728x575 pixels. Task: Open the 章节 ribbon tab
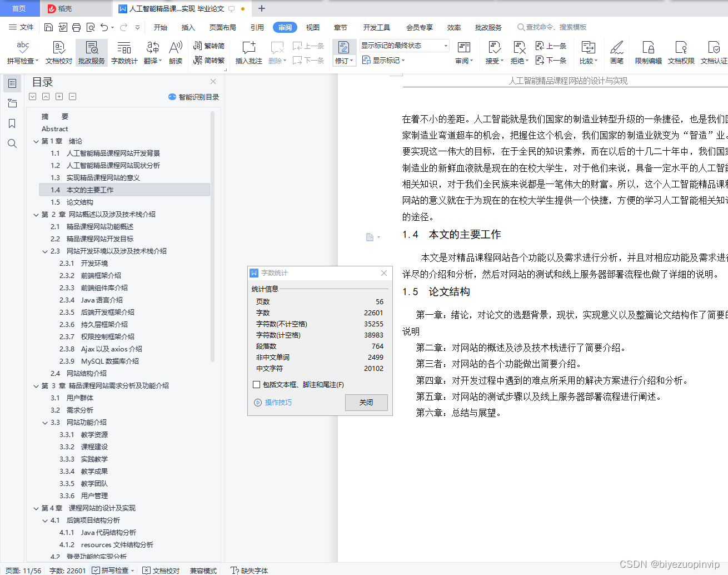[x=341, y=27]
